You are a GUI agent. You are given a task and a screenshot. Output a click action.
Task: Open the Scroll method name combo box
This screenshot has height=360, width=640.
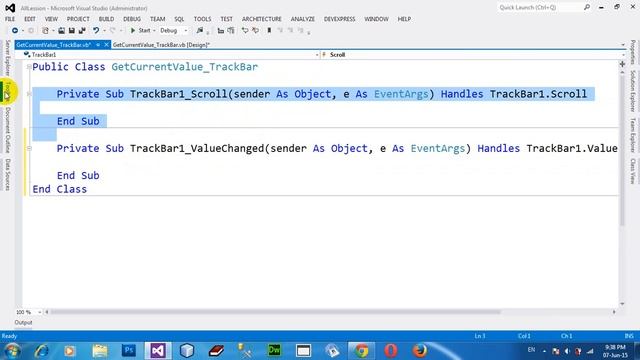coord(473,55)
